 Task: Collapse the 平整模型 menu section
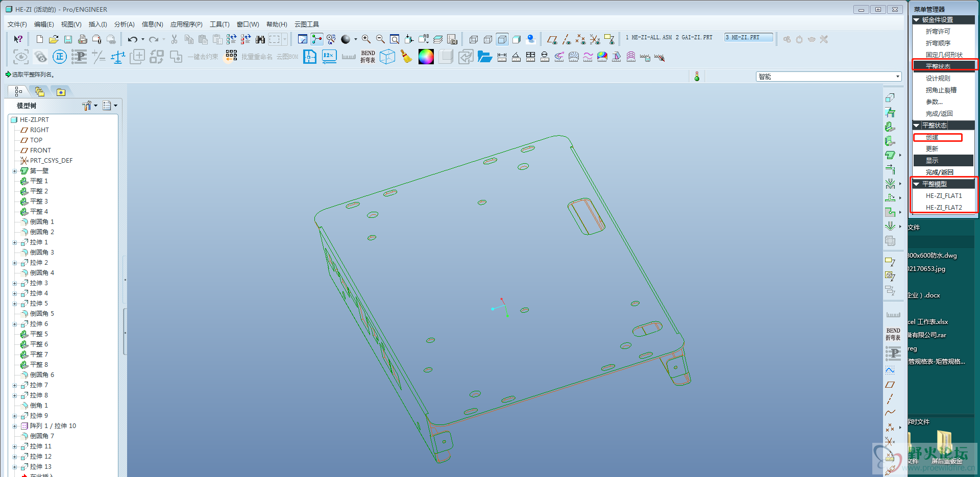(917, 184)
